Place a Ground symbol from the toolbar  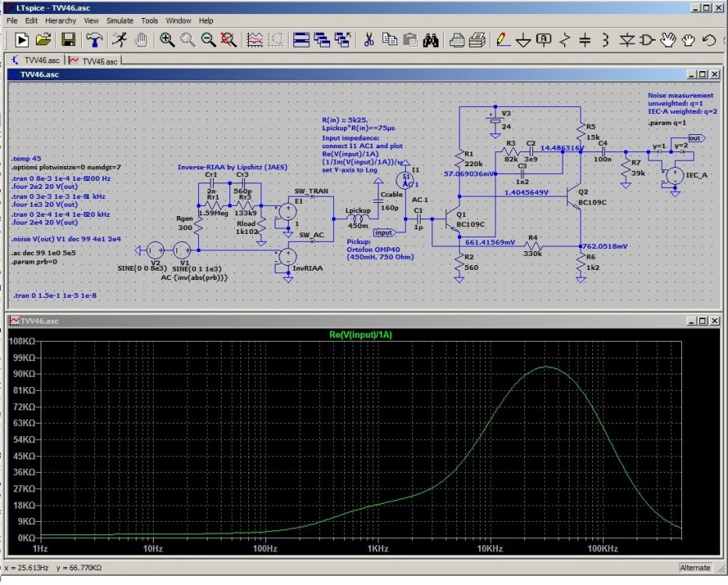point(524,39)
